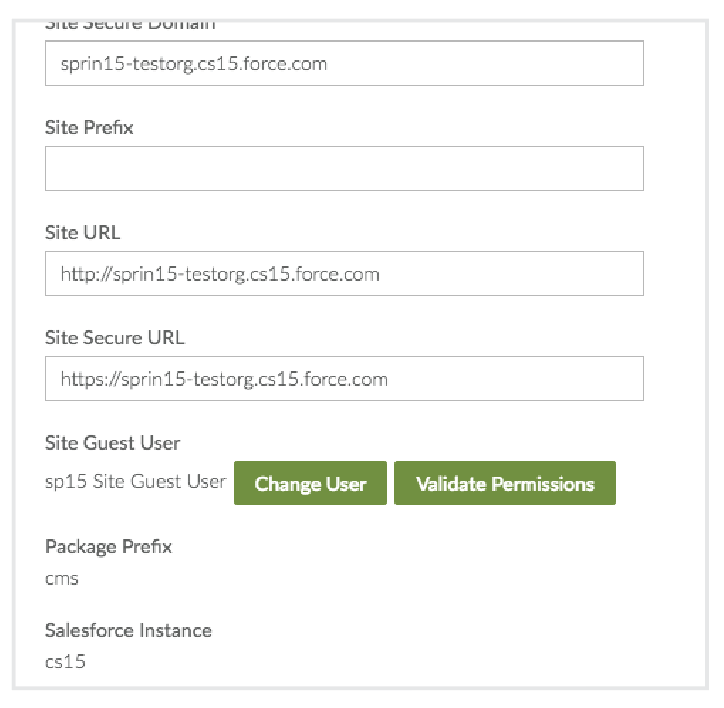Click the cms package prefix value
Image resolution: width=724 pixels, height=708 pixels.
click(x=62, y=579)
